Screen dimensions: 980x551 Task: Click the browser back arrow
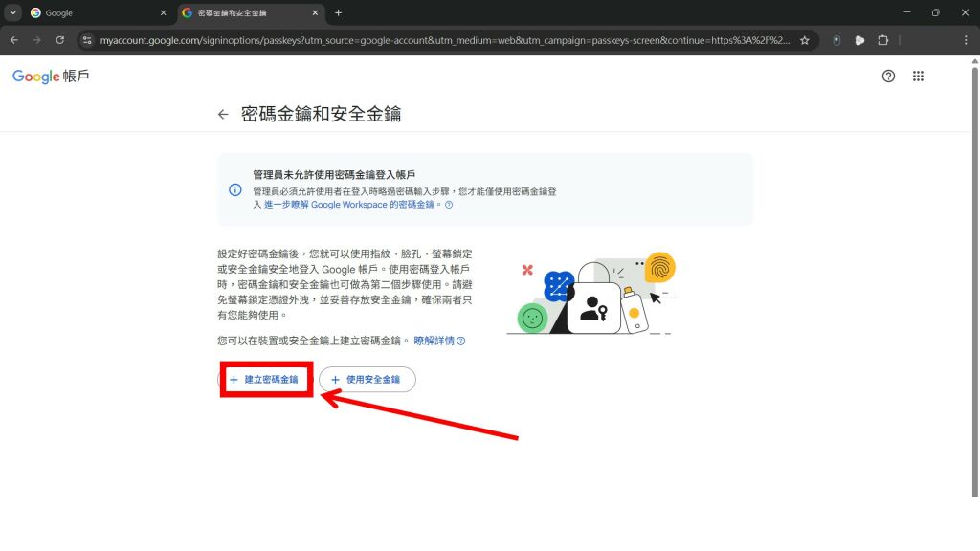pyautogui.click(x=13, y=40)
